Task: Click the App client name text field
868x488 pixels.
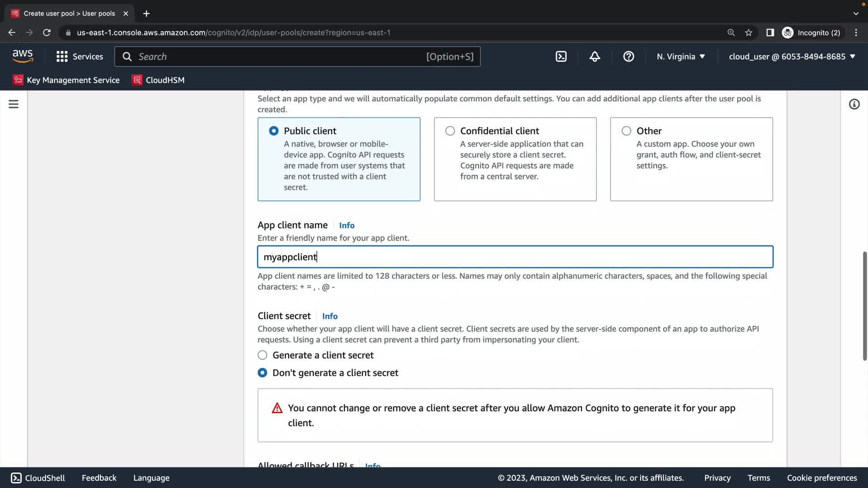Action: tap(515, 257)
